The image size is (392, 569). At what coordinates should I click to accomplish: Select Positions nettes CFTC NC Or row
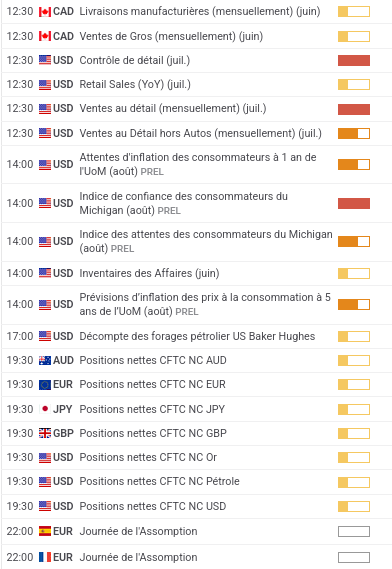pos(196,458)
